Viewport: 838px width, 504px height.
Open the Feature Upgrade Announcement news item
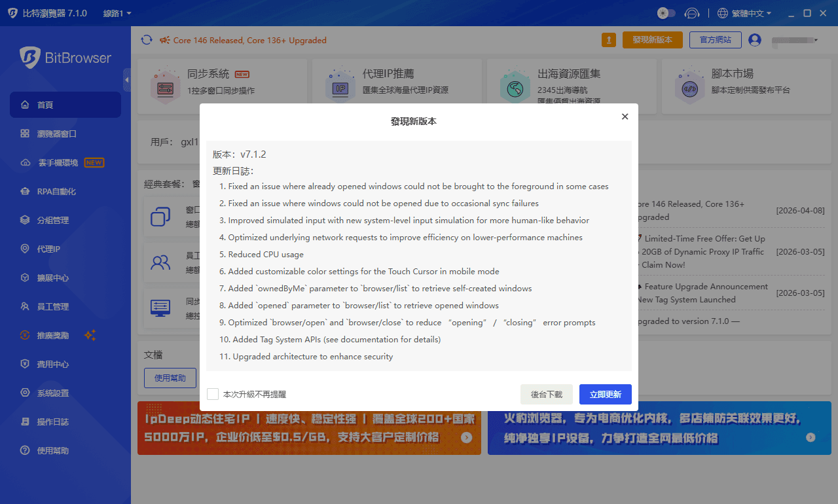pos(702,293)
